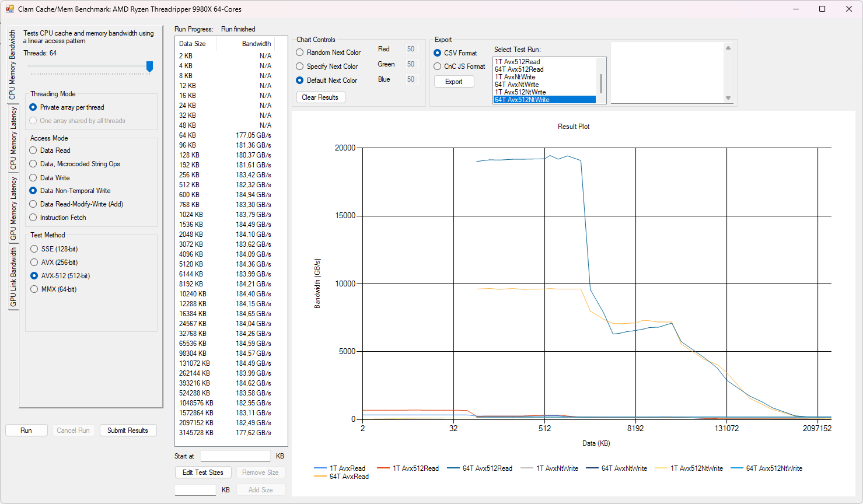Click the 64 KB row in results

pos(225,135)
